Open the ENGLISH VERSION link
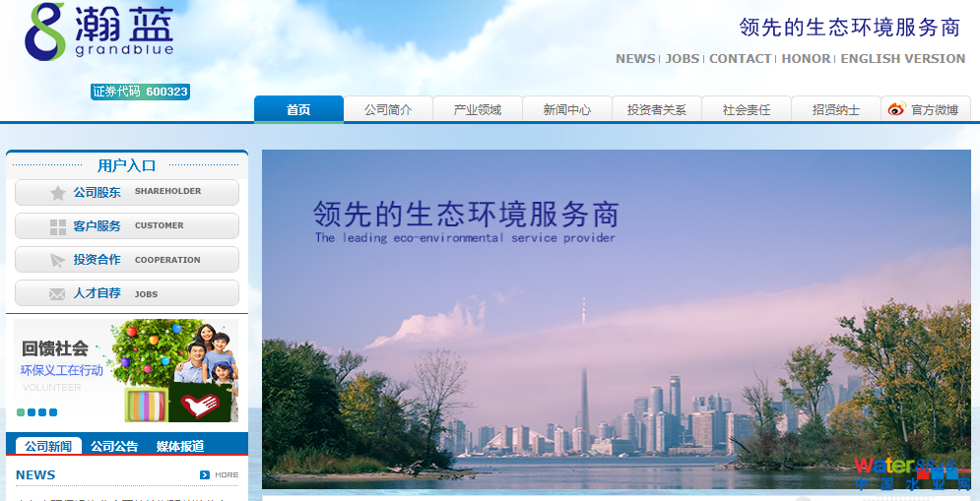 pos(902,59)
